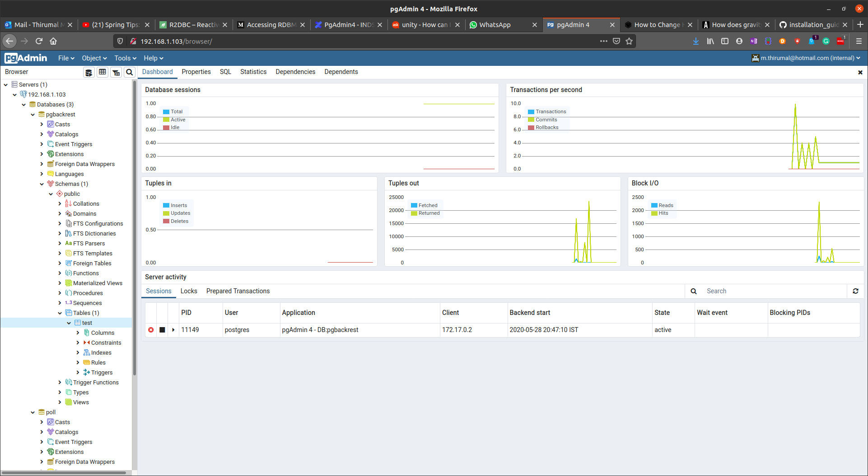Image resolution: width=868 pixels, height=476 pixels.
Task: Open the Object menu
Action: tap(94, 58)
